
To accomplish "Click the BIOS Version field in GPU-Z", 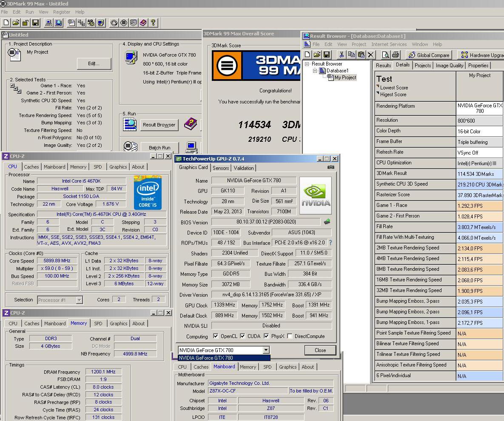I will (x=266, y=222).
